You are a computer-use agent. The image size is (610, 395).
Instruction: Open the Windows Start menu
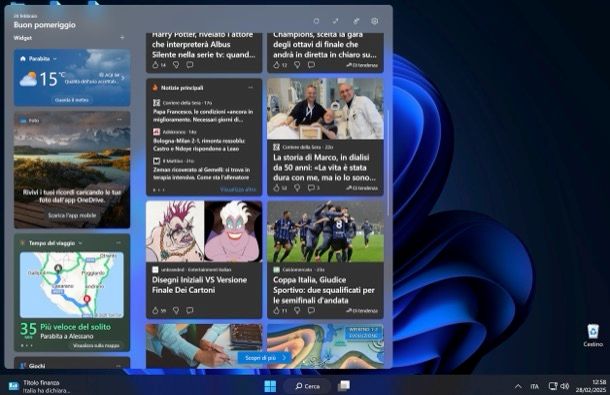tap(270, 386)
